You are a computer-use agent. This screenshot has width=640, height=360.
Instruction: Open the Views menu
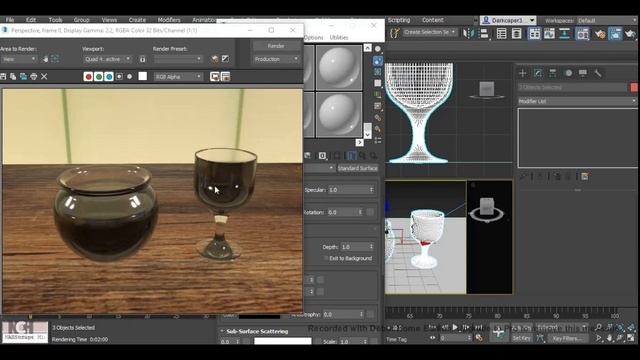(109, 20)
